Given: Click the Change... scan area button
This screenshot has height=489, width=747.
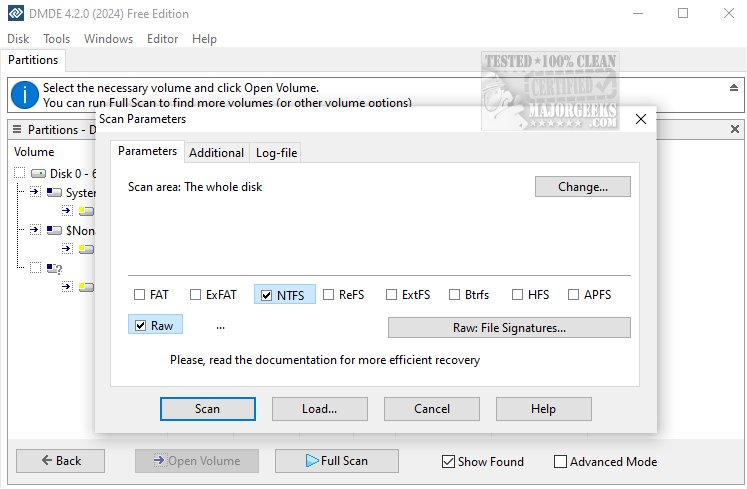Looking at the screenshot, I should click(583, 187).
